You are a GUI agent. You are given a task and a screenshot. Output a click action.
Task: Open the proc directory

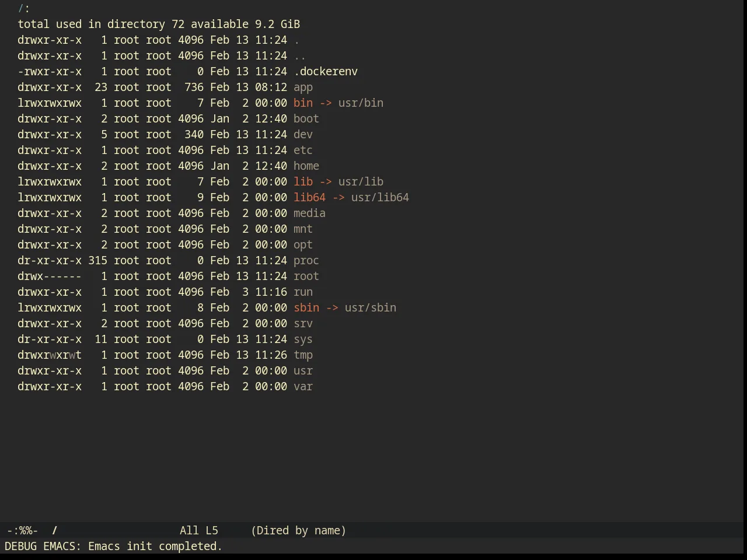click(x=306, y=261)
